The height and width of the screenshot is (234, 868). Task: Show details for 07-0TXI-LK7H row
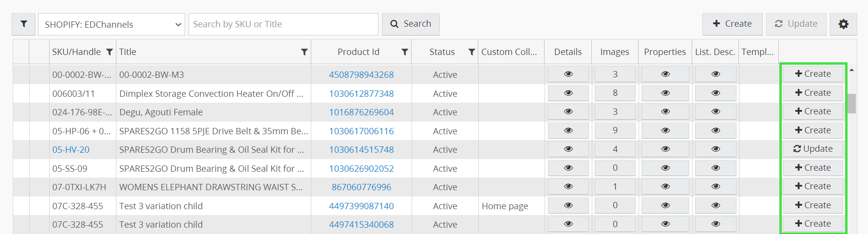(568, 187)
